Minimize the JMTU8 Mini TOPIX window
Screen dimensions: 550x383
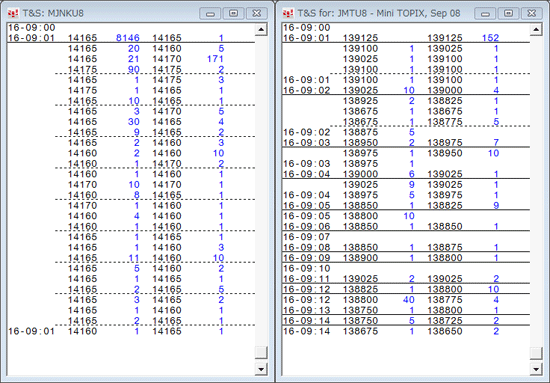[x=485, y=13]
